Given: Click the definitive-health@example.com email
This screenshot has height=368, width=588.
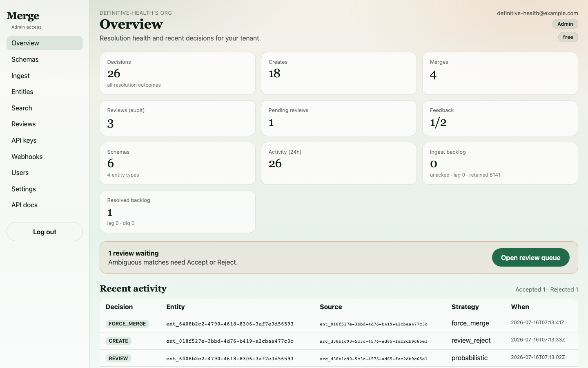Looking at the screenshot, I should pyautogui.click(x=537, y=13).
